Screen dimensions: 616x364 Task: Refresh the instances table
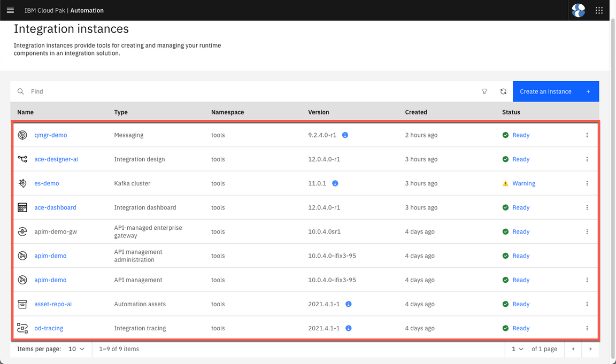pos(503,91)
